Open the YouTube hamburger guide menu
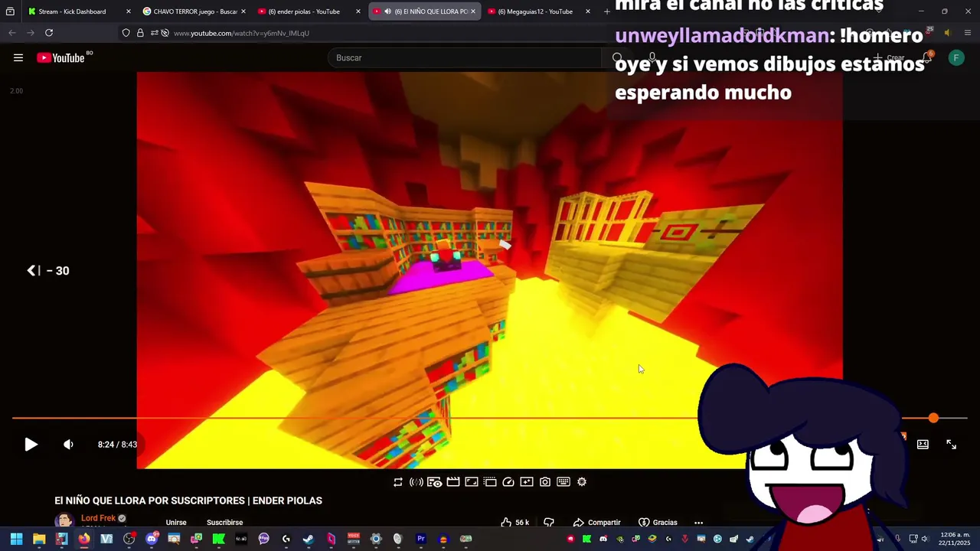980x551 pixels. 18,58
